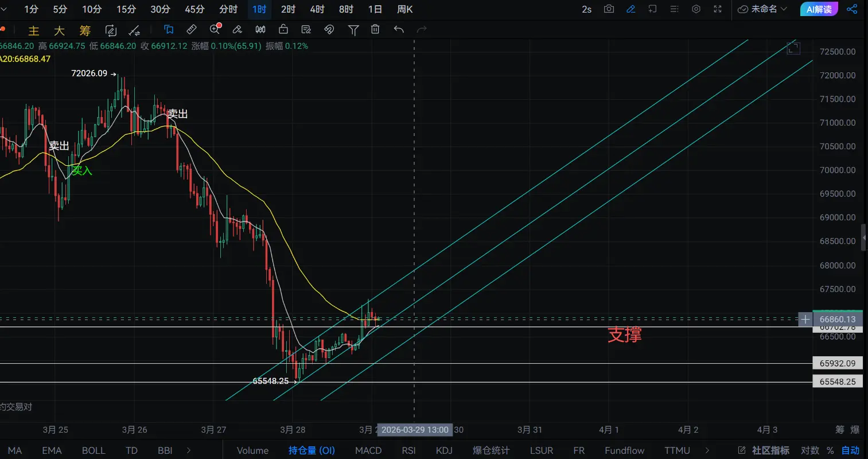Add the MACD indicator
The image size is (868, 459).
368,450
